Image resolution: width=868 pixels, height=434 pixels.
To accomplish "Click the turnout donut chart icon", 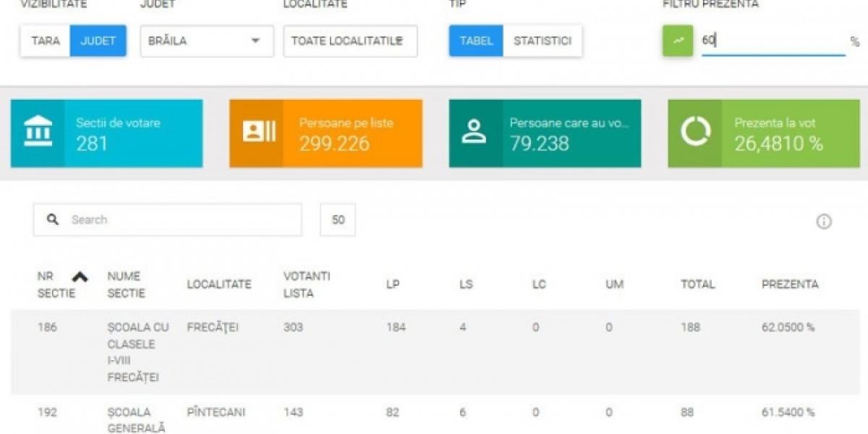I will click(x=695, y=132).
